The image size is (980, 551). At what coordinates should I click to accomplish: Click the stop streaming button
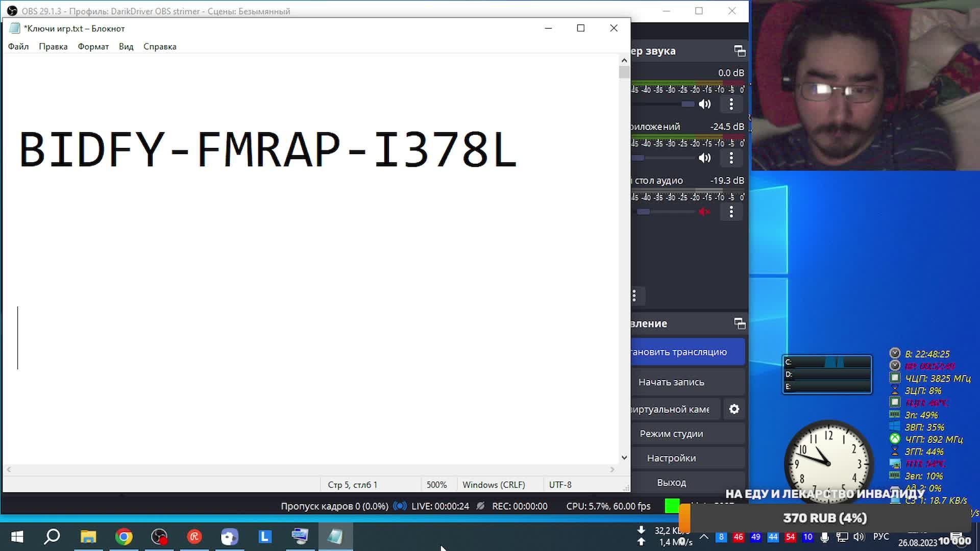tap(688, 352)
